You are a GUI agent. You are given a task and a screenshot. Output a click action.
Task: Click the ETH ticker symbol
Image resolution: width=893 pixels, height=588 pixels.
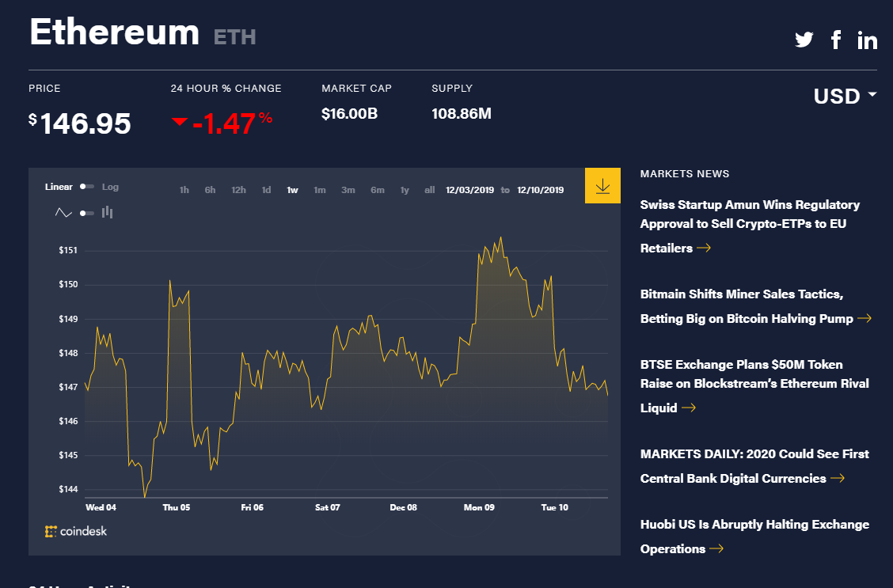pos(234,37)
